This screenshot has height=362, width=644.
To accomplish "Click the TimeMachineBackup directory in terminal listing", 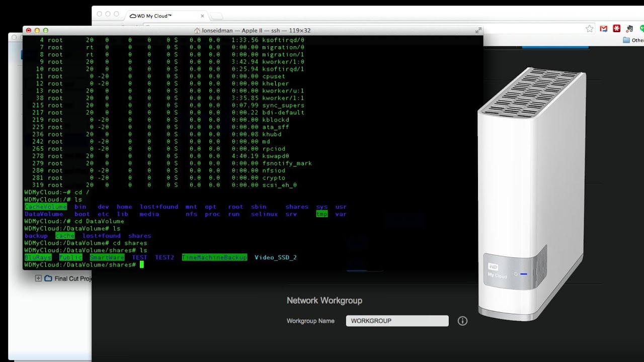I will point(214,257).
